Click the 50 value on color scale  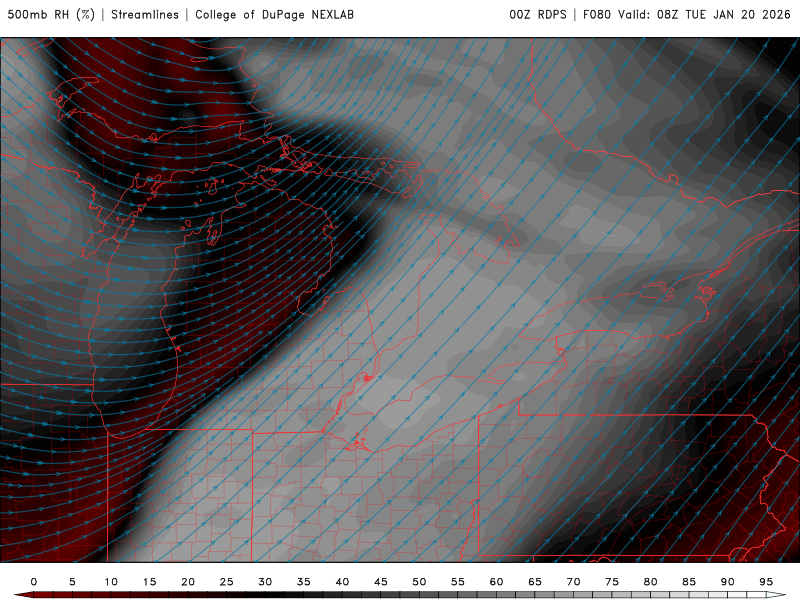point(419,582)
